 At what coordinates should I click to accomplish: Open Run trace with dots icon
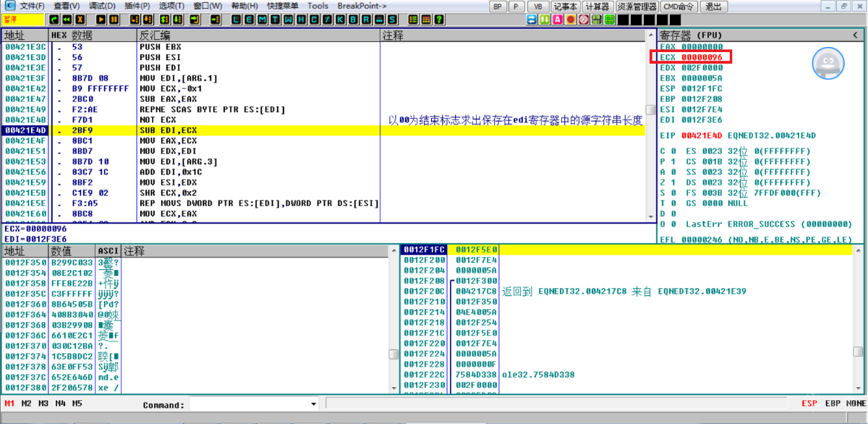379,19
